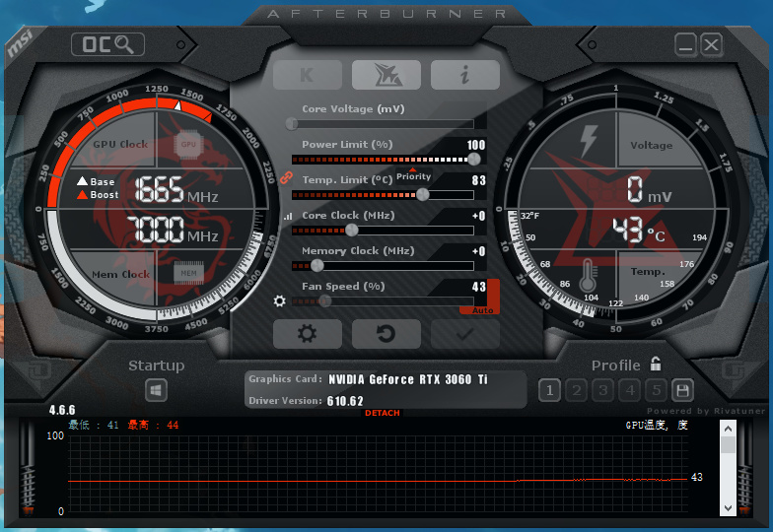Screen dimensions: 773x532
Task: Click the MEM chip icon in the gauge
Action: coord(188,273)
